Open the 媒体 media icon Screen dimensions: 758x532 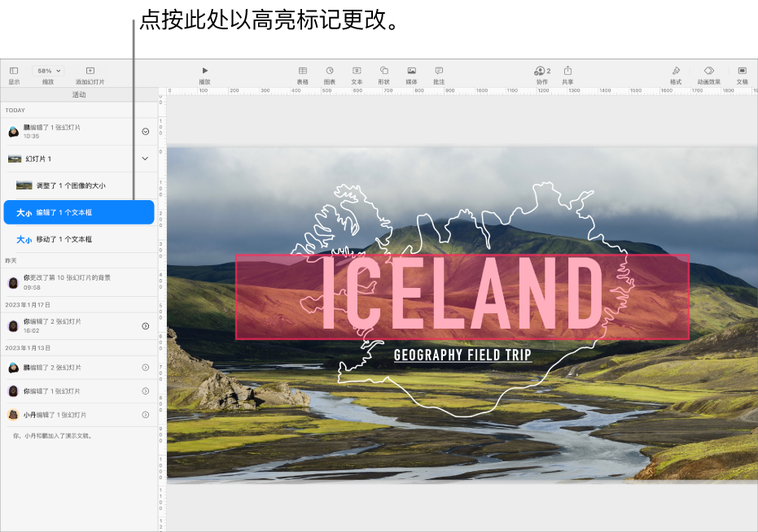(x=411, y=71)
